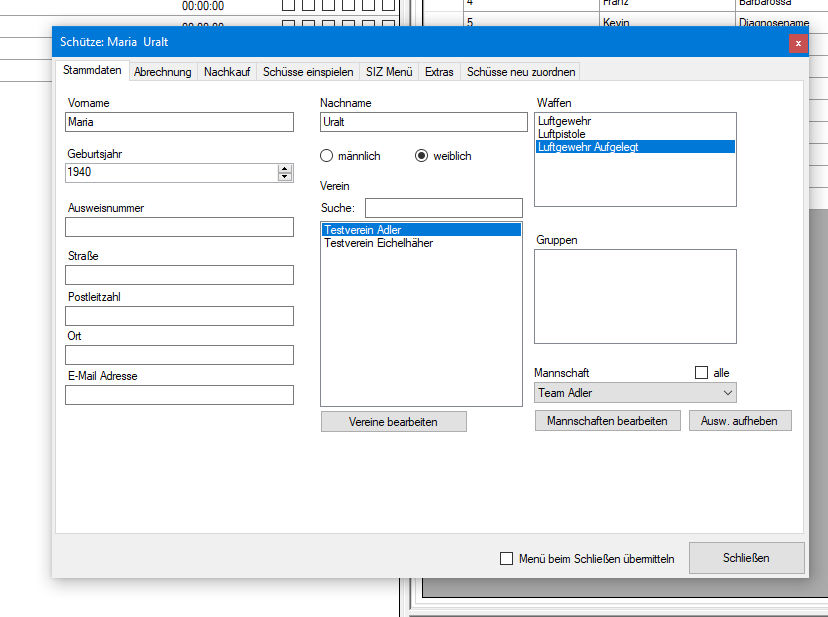The width and height of the screenshot is (828, 617).
Task: Open the Schüsse neu zuordnen tab
Action: 520,72
